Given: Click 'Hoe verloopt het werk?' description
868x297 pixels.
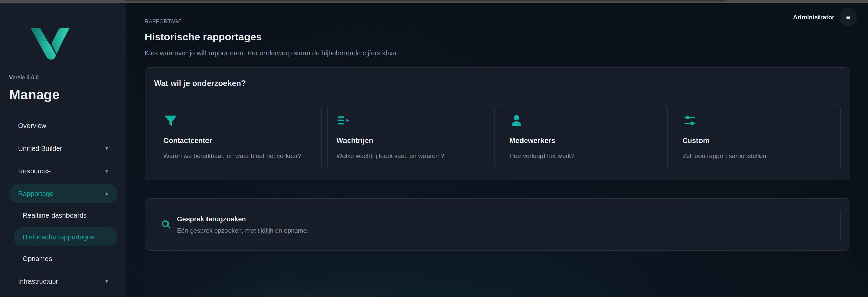Looking at the screenshot, I should [x=542, y=156].
